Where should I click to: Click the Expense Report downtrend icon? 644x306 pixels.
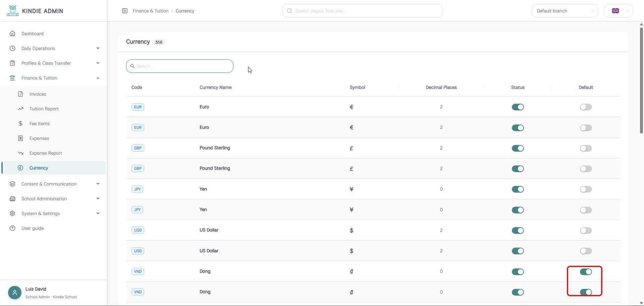point(20,153)
